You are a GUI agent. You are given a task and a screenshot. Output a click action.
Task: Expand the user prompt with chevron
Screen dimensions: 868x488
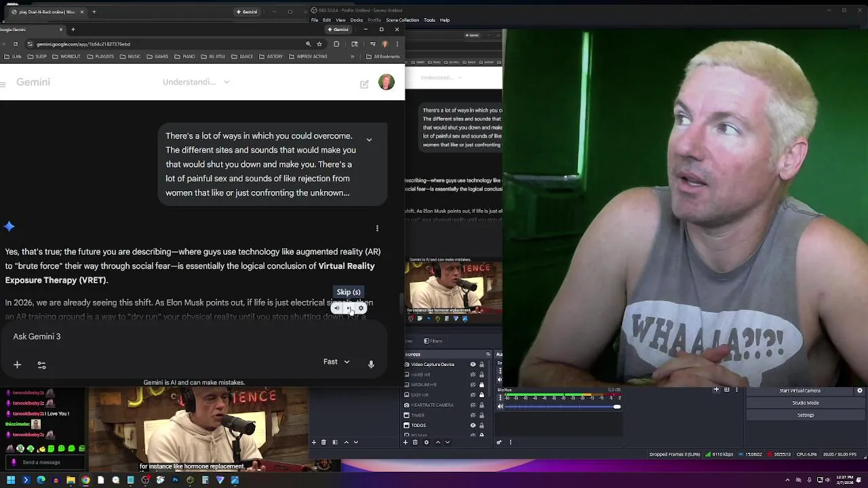tap(369, 140)
